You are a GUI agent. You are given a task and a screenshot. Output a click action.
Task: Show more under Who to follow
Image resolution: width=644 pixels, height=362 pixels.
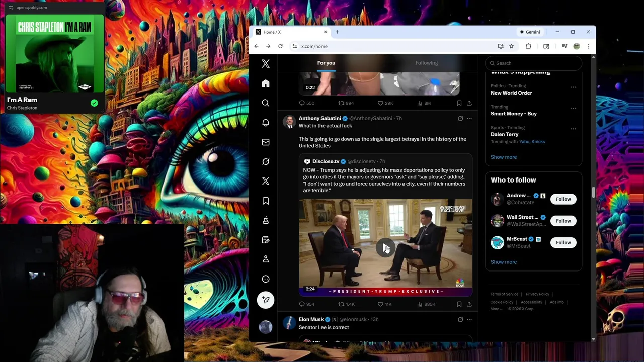click(504, 262)
